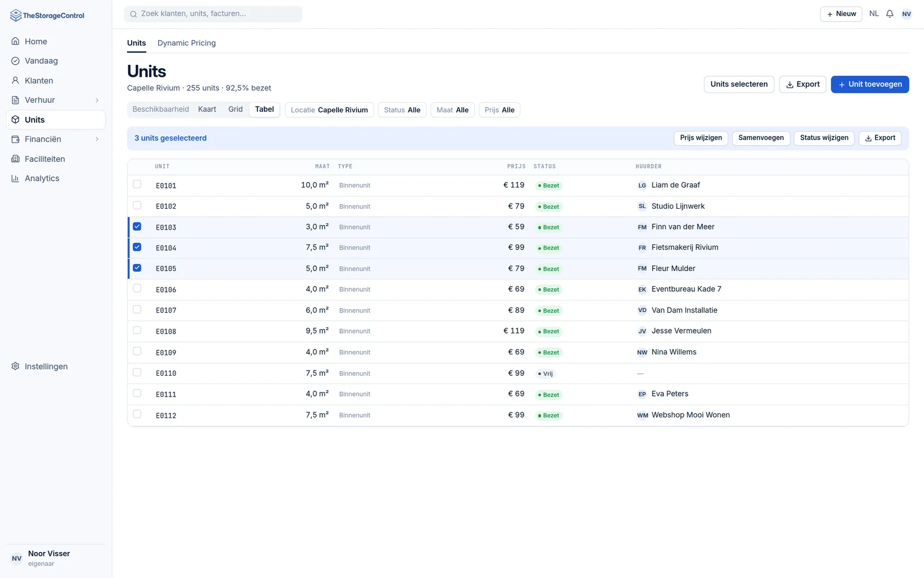The image size is (924, 578).
Task: Open the Maat Alle filter dropdown
Action: click(453, 110)
